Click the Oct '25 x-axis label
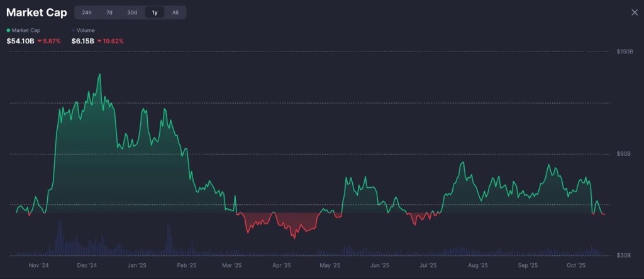This screenshot has height=279, width=644. tap(577, 266)
